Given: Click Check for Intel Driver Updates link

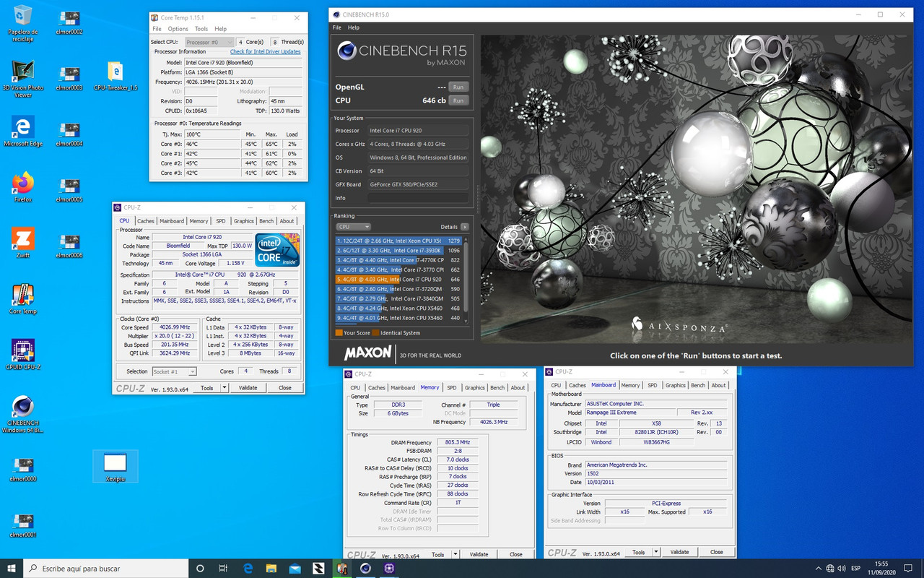Looking at the screenshot, I should click(266, 52).
